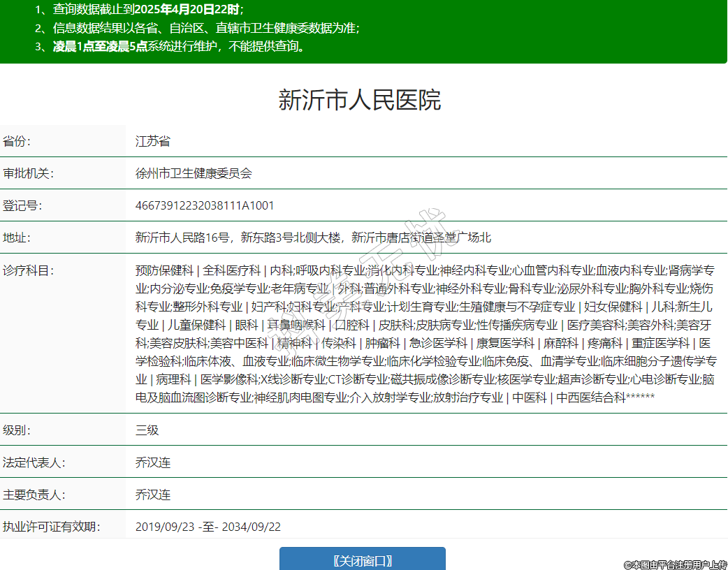Click the 【关闭窗口】 button
This screenshot has height=570, width=728.
(x=362, y=560)
